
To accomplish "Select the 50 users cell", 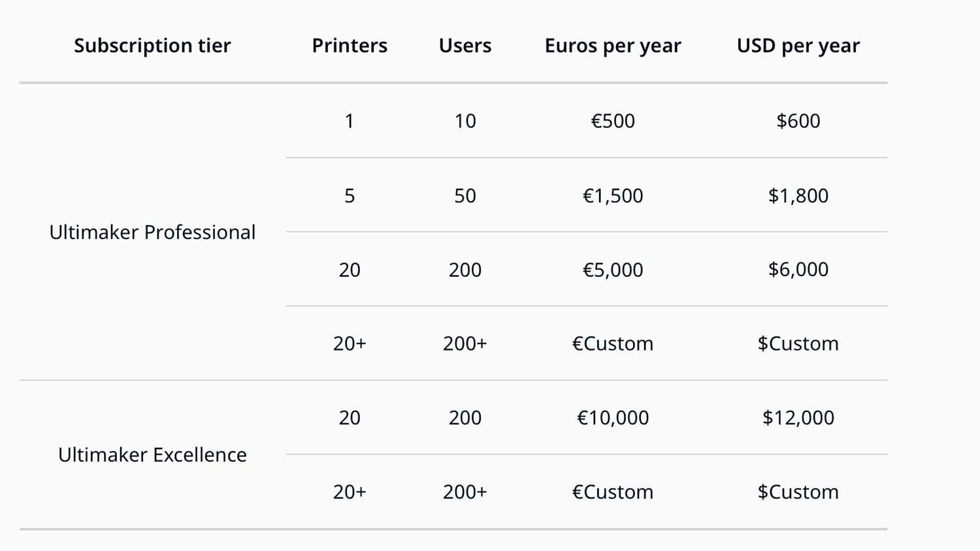I will (x=465, y=196).
